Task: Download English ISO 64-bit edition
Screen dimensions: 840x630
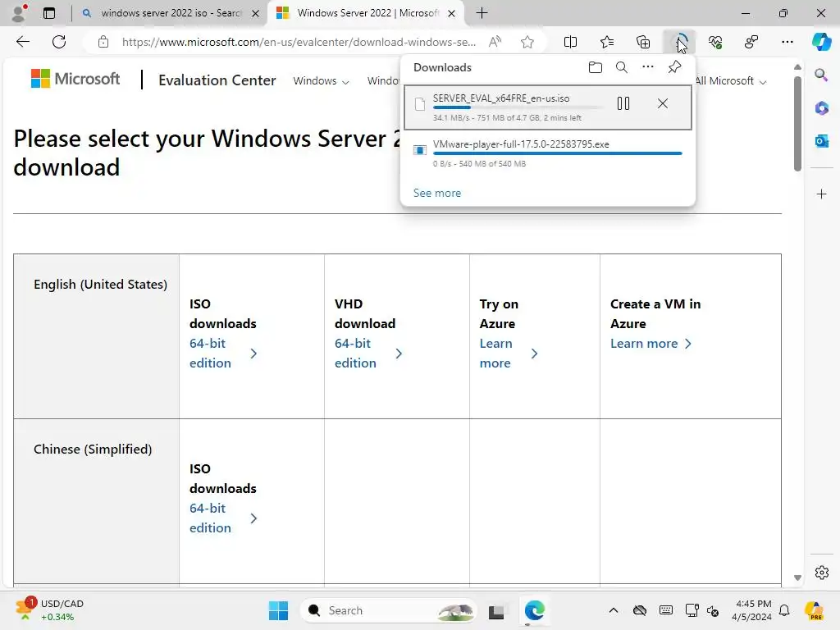Action: pyautogui.click(x=223, y=353)
